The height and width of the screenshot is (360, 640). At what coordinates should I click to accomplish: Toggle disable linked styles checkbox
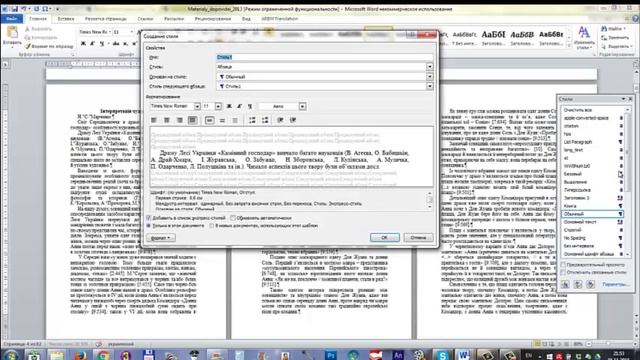tap(563, 272)
